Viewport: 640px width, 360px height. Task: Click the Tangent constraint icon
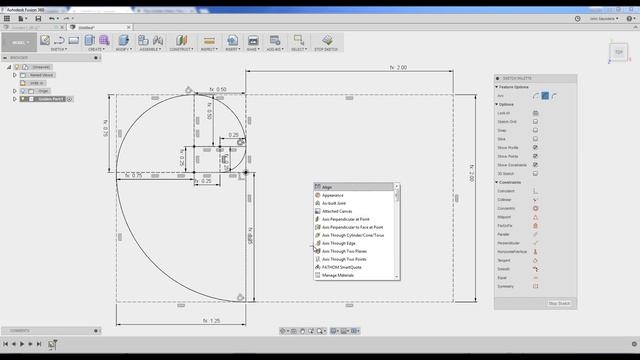[536, 260]
